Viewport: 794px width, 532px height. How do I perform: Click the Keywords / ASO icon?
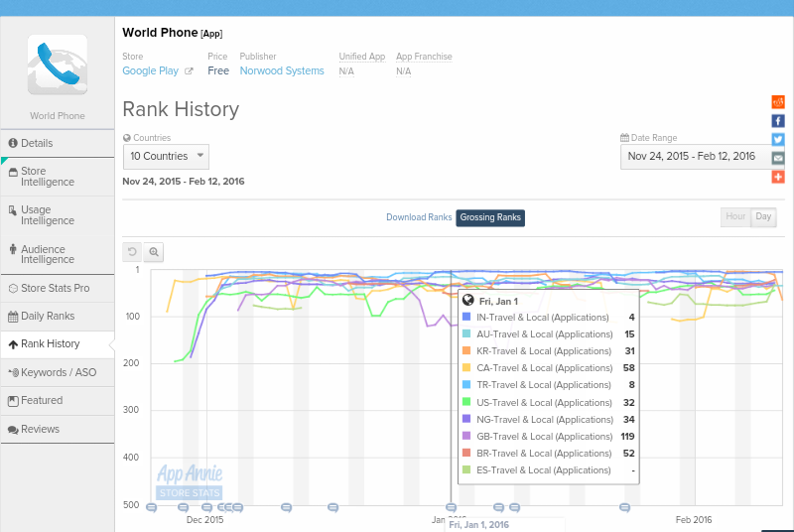pos(14,373)
